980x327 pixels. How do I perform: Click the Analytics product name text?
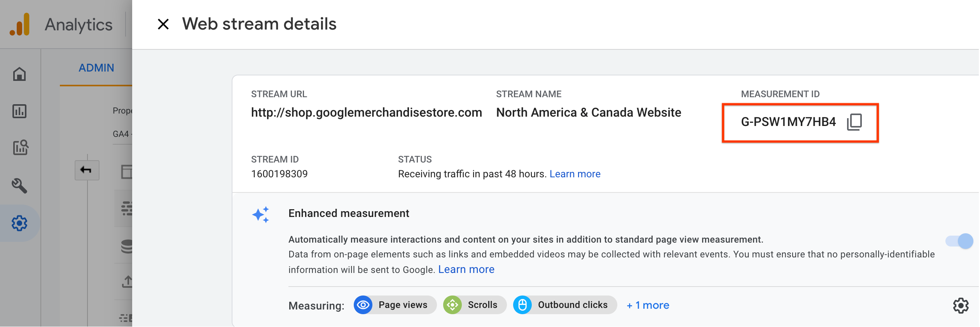coord(79,24)
